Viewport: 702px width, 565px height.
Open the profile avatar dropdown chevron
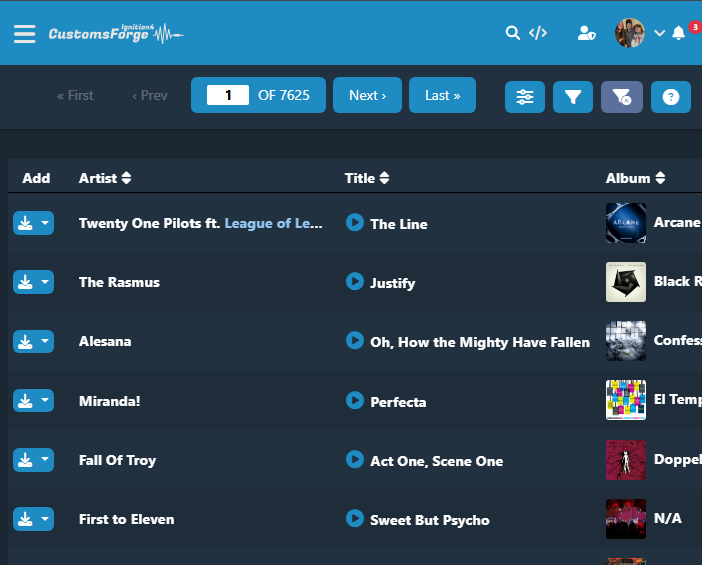(659, 33)
